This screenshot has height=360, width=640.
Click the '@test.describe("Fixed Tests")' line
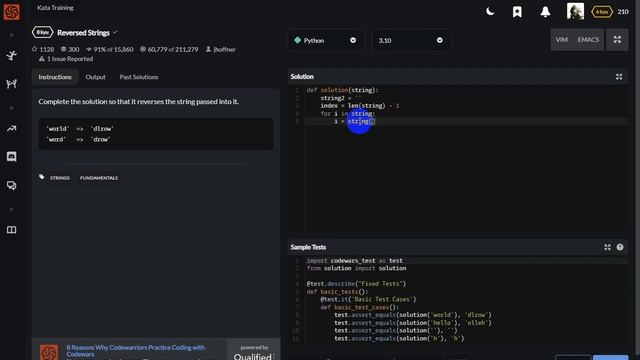click(x=356, y=284)
